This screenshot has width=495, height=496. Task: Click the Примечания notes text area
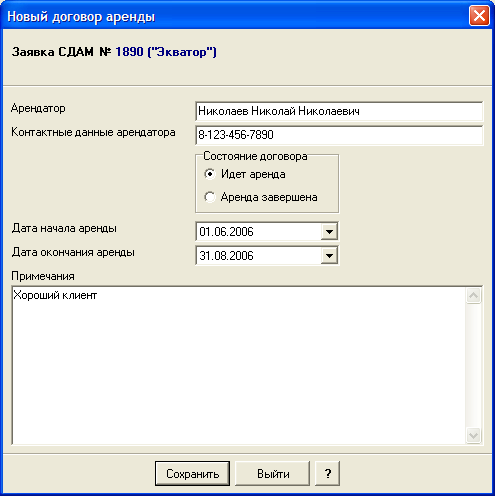coord(238,365)
